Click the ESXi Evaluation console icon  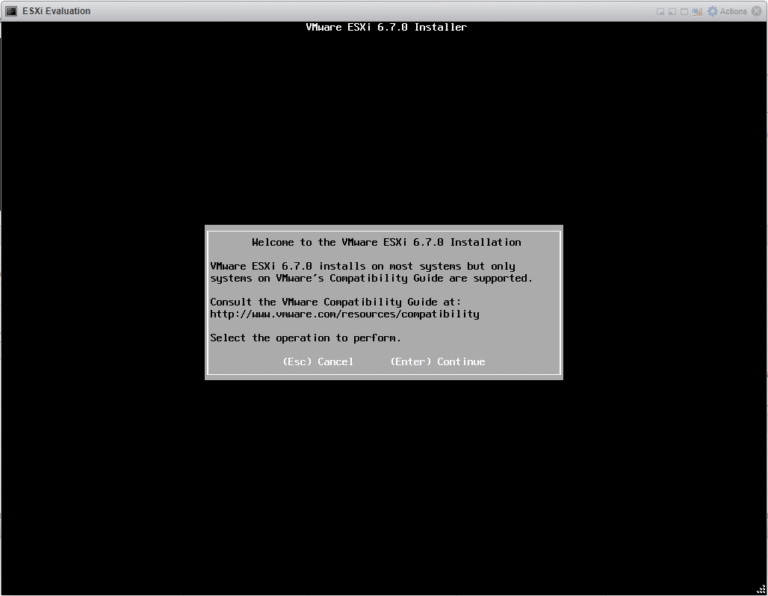(11, 11)
